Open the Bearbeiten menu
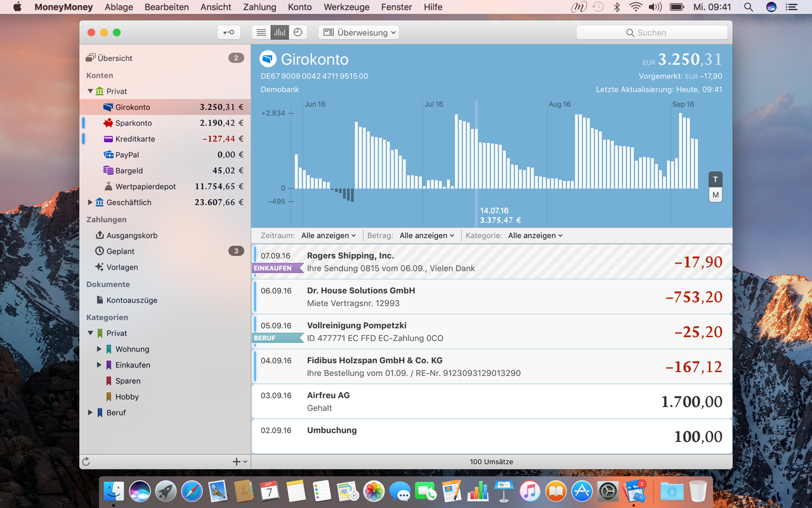 [167, 7]
